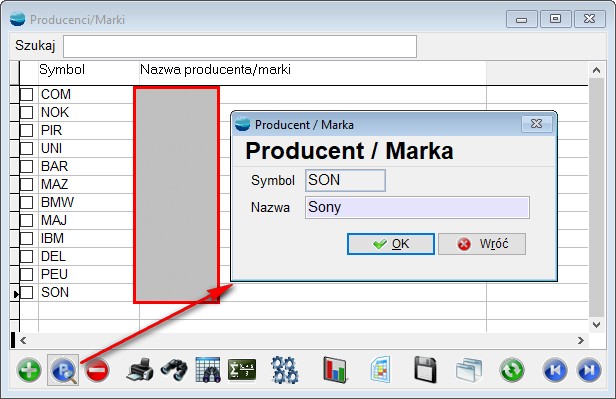Image resolution: width=616 pixels, height=399 pixels.
Task: Click the OK button in dialog
Action: click(391, 244)
